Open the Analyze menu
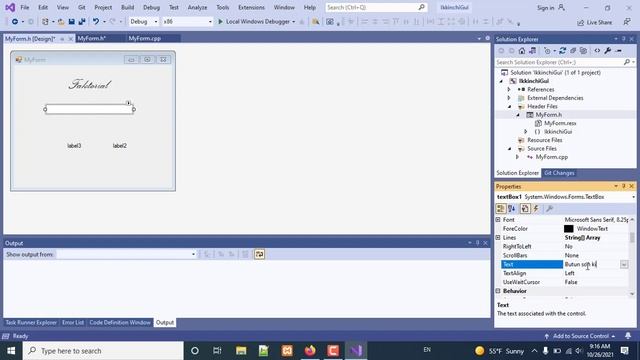Image resolution: width=640 pixels, height=360 pixels. pos(197,7)
